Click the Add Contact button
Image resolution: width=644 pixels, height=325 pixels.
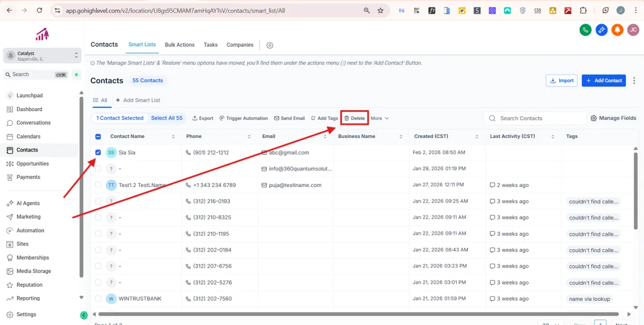click(604, 81)
